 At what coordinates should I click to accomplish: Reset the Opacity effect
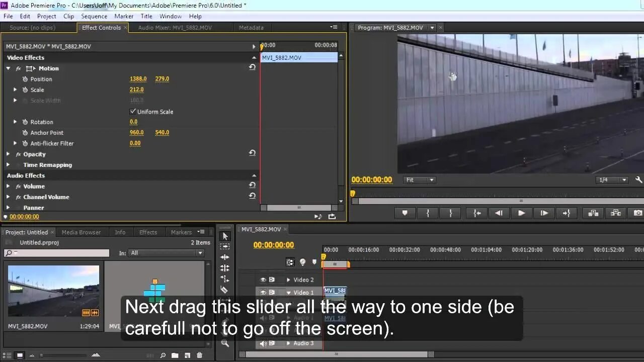click(x=252, y=153)
